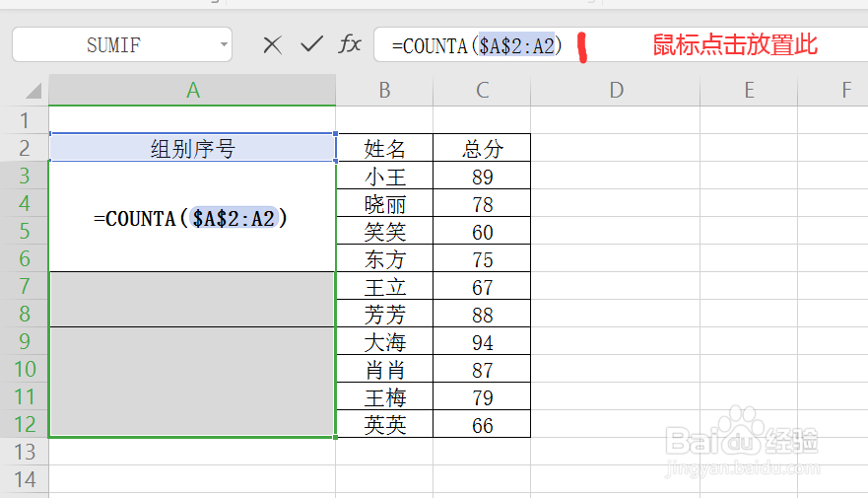The height and width of the screenshot is (498, 868).
Task: Click the SUMIF name box field
Action: 113,44
